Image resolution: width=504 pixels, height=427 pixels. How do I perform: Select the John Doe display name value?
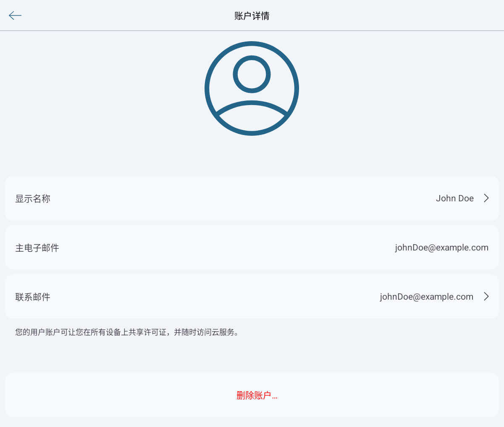click(455, 198)
